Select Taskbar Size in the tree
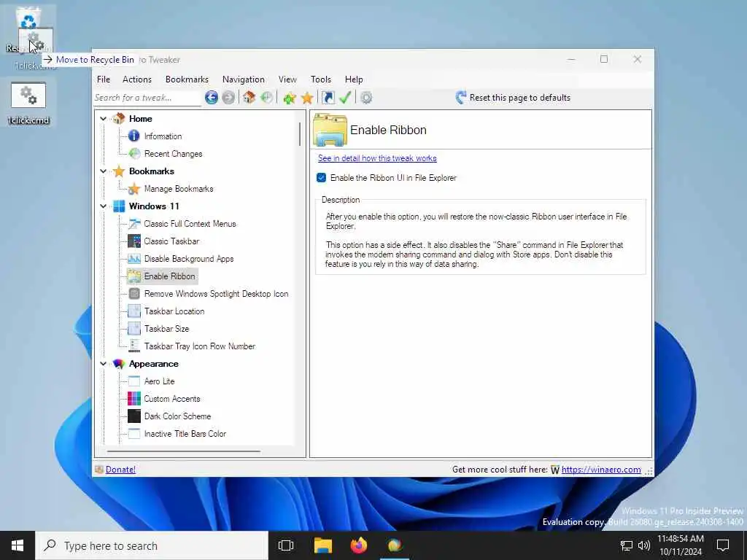This screenshot has height=560, width=747. click(167, 329)
